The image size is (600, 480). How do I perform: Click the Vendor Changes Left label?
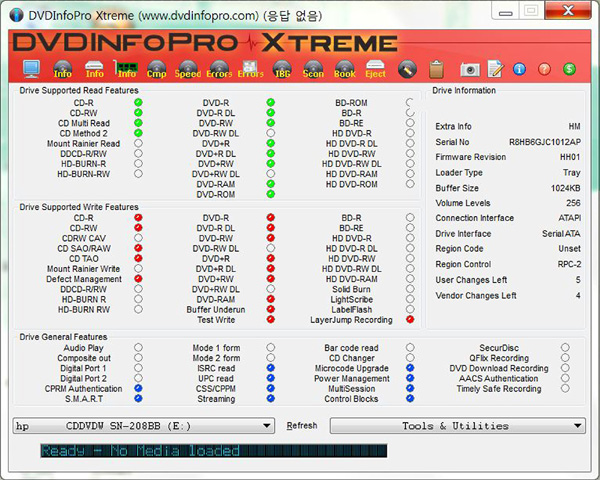coord(476,296)
